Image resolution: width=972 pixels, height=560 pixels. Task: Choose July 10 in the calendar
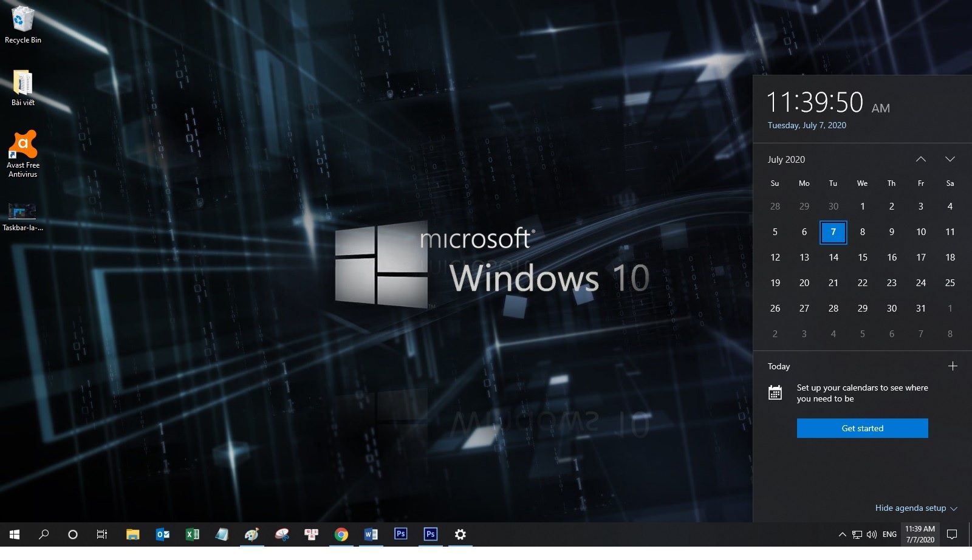921,232
